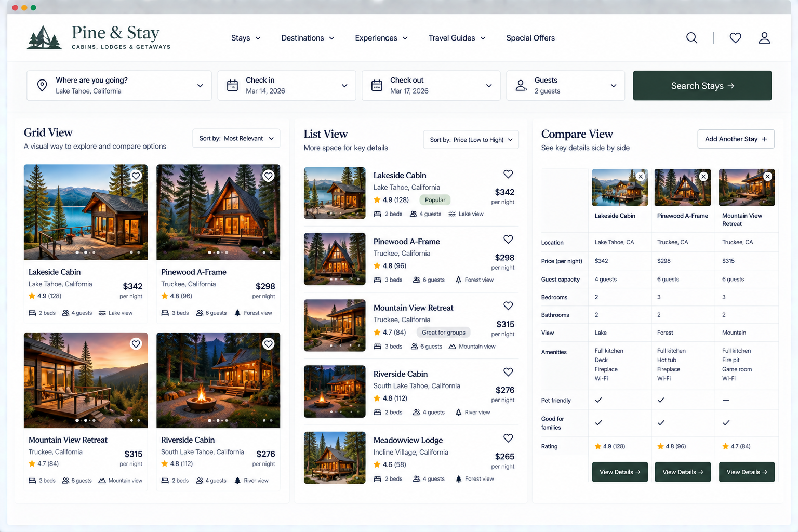View Details for Pinewood A-Frame comparison
Image resolution: width=798 pixels, height=532 pixels.
[x=683, y=472]
